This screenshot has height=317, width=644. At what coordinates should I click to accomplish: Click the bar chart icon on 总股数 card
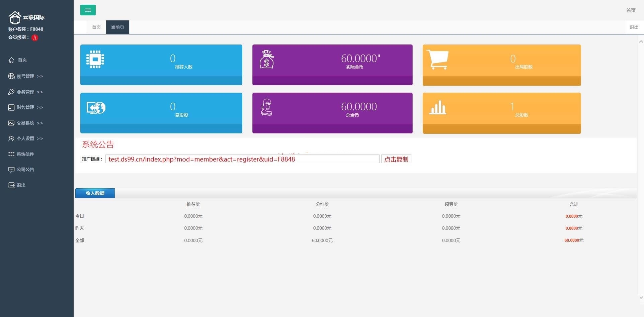coord(437,107)
